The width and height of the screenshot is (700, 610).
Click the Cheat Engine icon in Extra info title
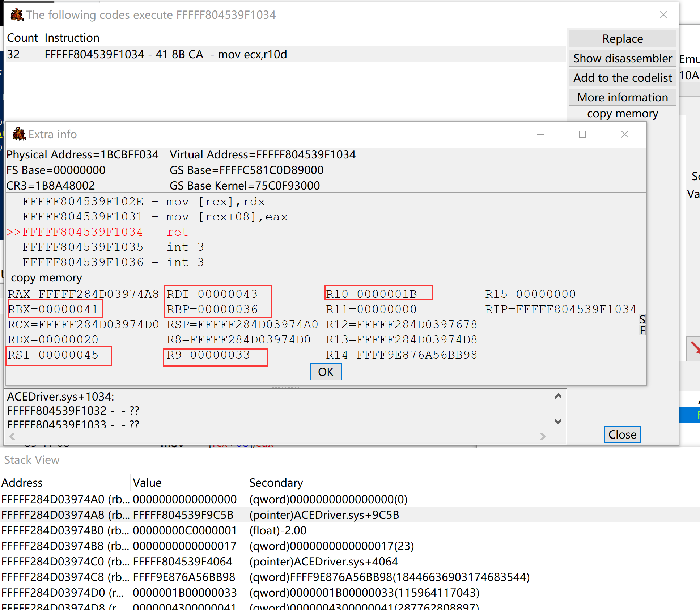click(19, 134)
